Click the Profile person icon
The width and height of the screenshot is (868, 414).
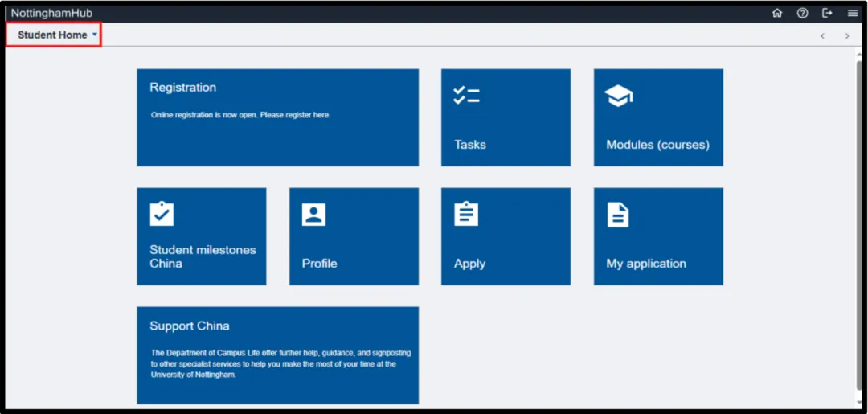[x=314, y=215]
